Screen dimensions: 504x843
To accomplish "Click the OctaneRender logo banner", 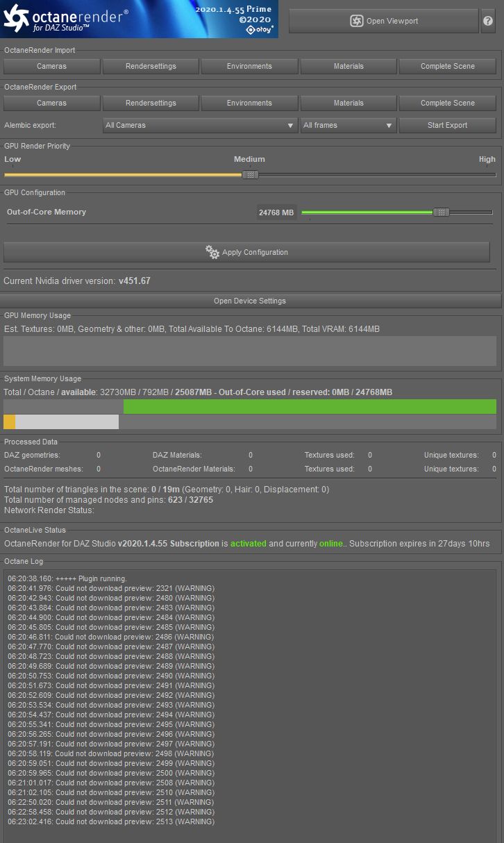I will [139, 19].
